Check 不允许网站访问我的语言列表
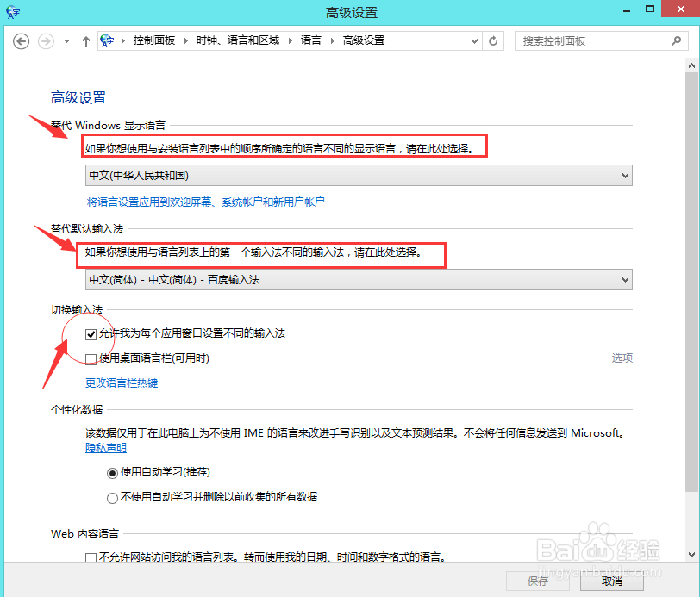 (91, 557)
